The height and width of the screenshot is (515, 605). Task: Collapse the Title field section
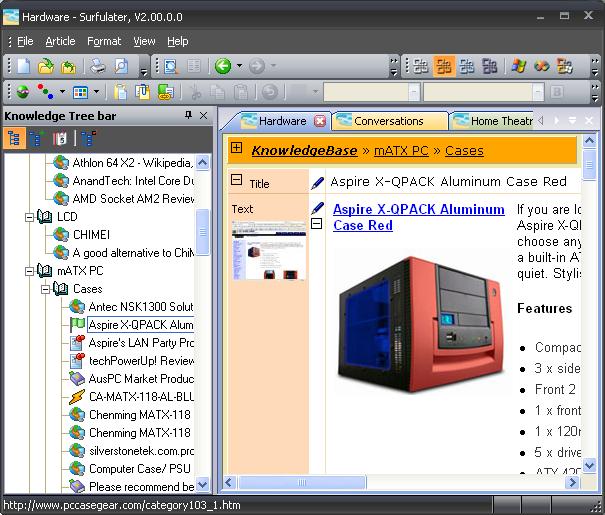[237, 179]
